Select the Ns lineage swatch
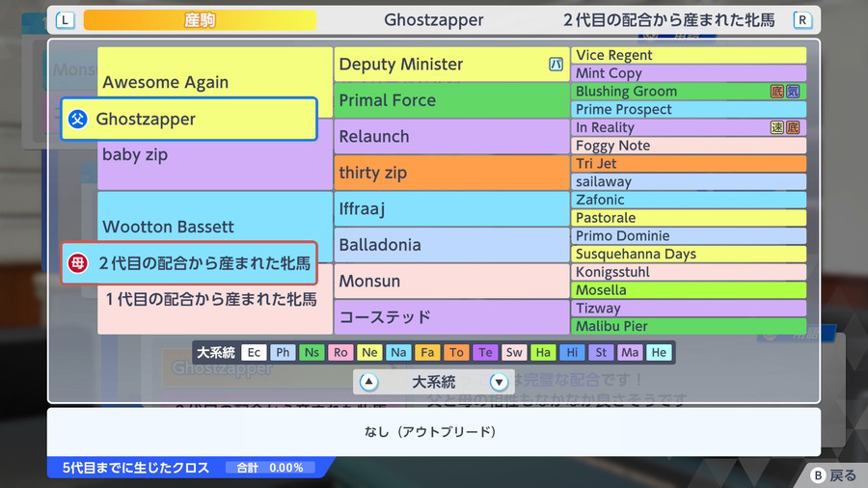The height and width of the screenshot is (488, 868). click(x=312, y=352)
